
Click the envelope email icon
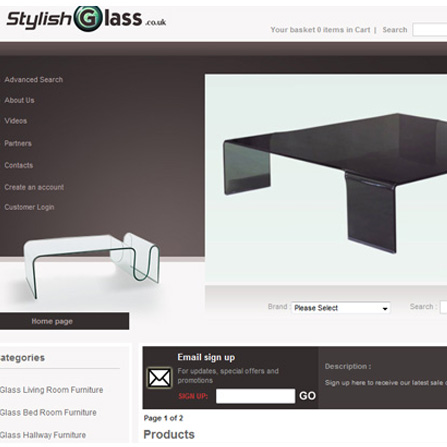pyautogui.click(x=159, y=378)
